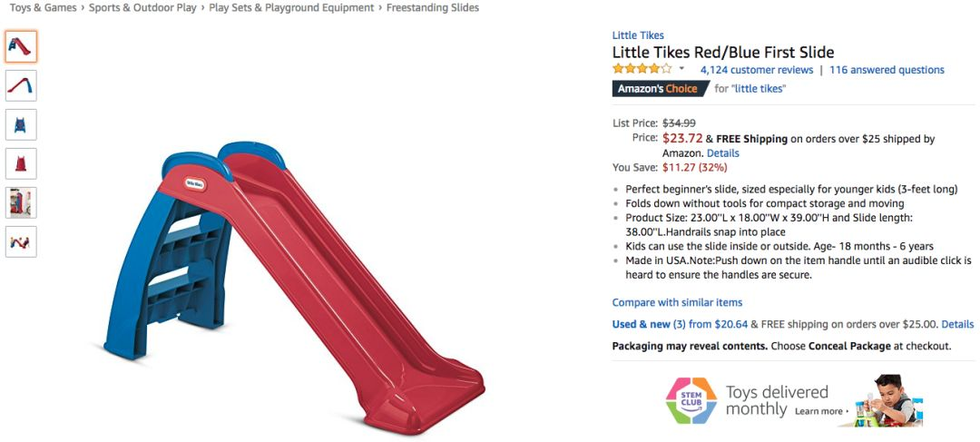980x442 pixels.
Task: Select the blue ladder front view thumbnail
Action: [21, 124]
